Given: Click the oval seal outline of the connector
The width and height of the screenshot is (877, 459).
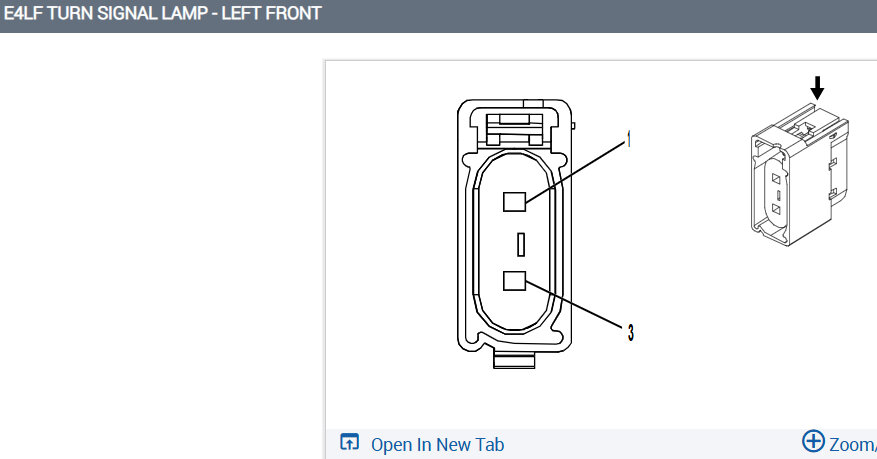Looking at the screenshot, I should [x=514, y=242].
